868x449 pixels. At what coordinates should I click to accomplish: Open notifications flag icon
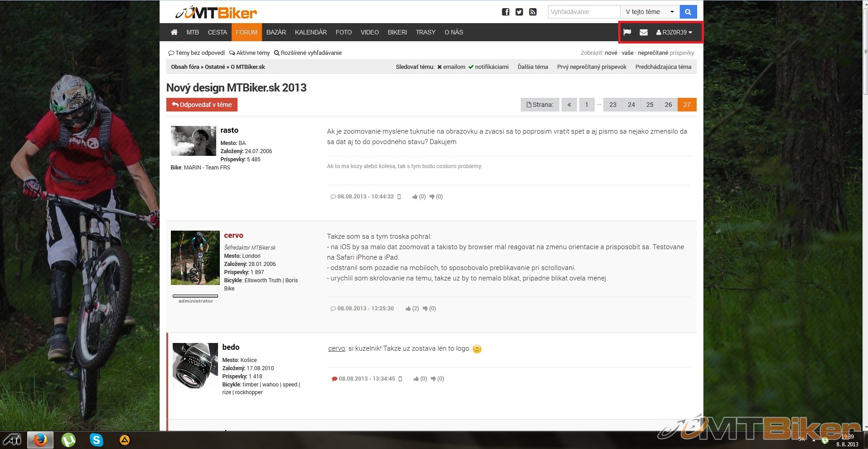627,32
